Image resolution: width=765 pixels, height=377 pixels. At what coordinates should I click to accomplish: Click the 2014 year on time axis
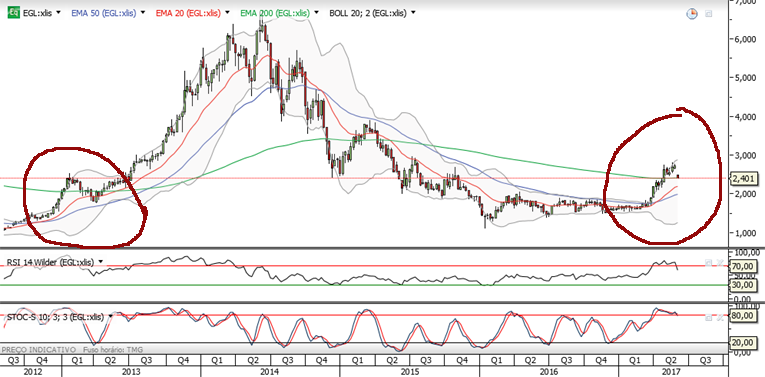[x=270, y=372]
